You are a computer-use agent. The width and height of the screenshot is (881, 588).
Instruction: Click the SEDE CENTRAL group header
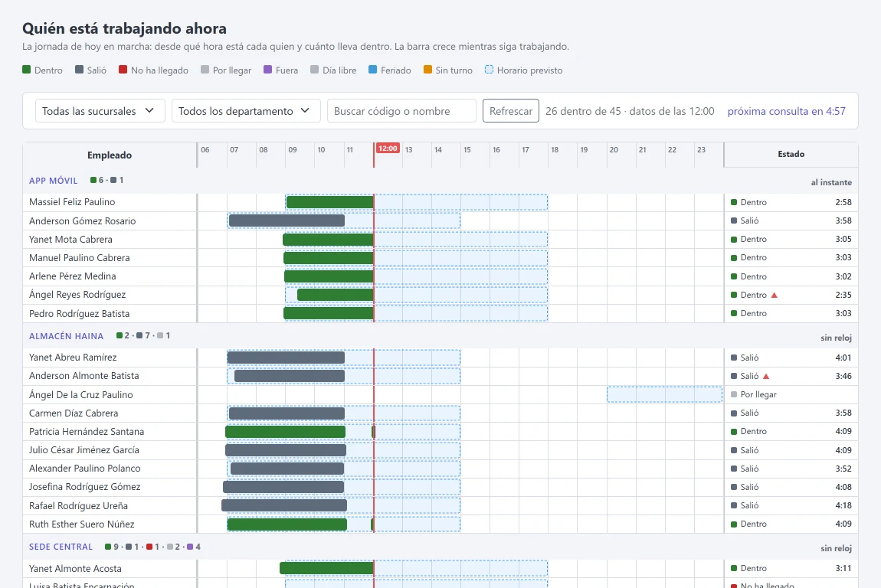61,547
